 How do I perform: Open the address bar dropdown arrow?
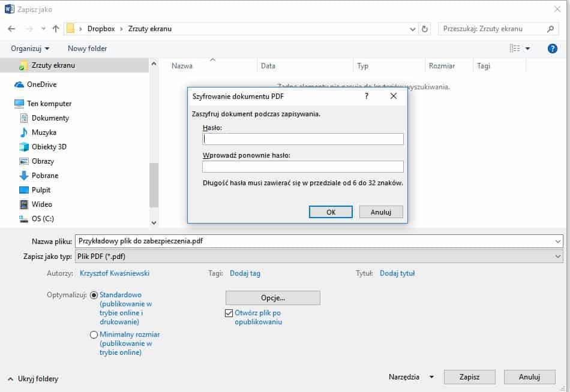[x=411, y=28]
